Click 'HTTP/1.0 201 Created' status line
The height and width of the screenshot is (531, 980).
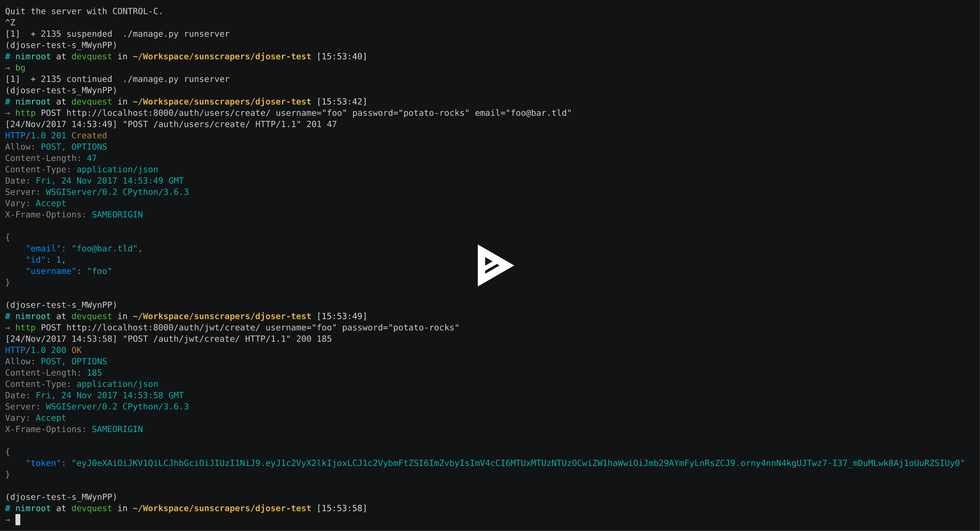56,135
